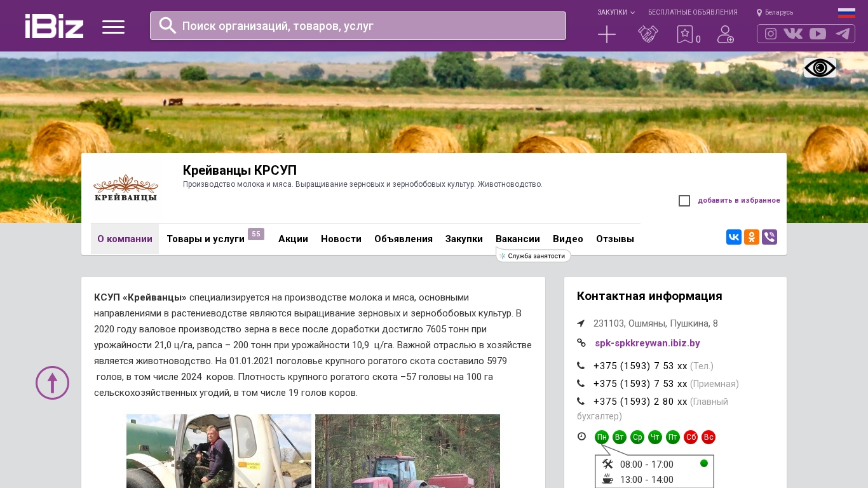Select Monday (Пн) working hours
This screenshot has height=488, width=868.
pos(602,437)
